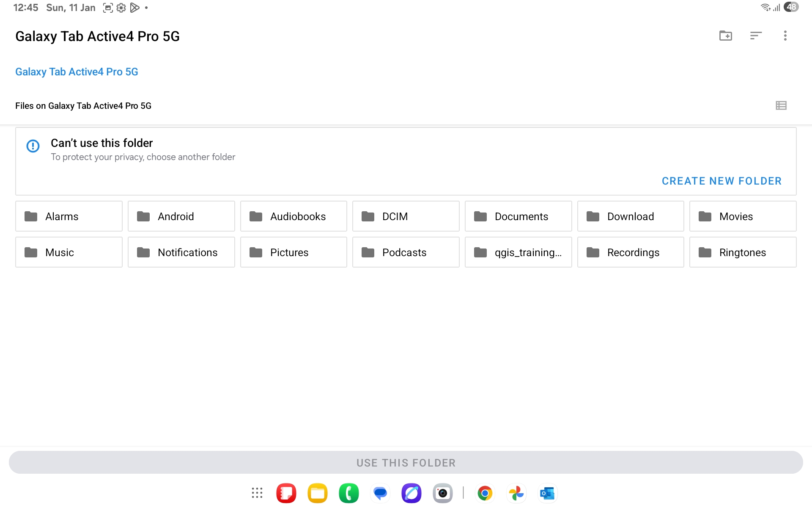Click CREATE NEW FOLDER

(x=721, y=181)
